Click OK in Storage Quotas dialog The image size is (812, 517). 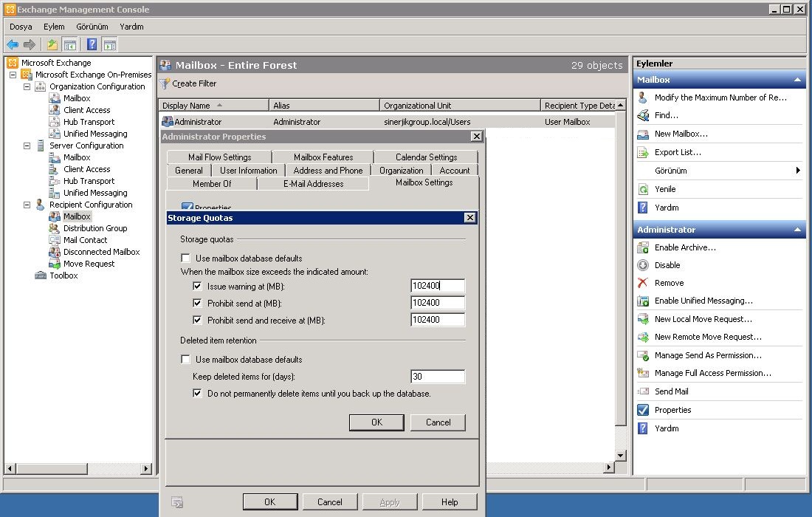[376, 422]
